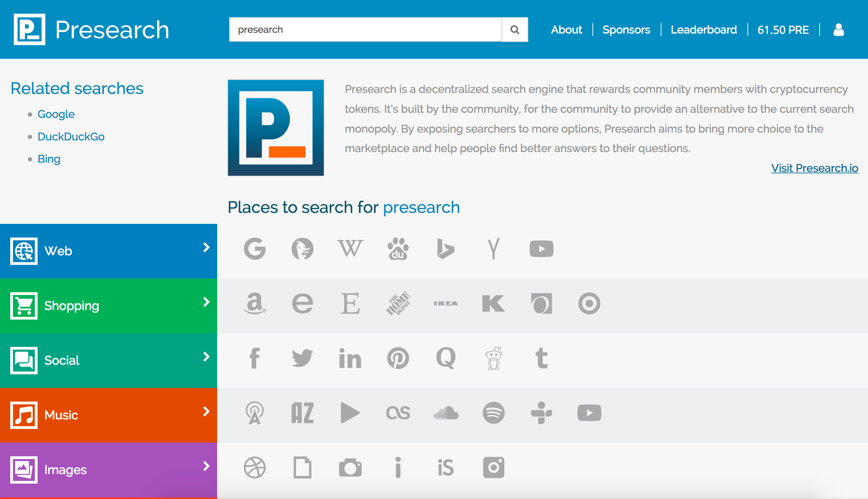Click the Presearch wordmark in header

pos(112,30)
